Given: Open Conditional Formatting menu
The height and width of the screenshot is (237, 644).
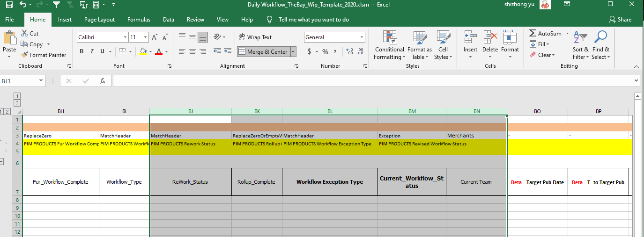Looking at the screenshot, I should [389, 45].
